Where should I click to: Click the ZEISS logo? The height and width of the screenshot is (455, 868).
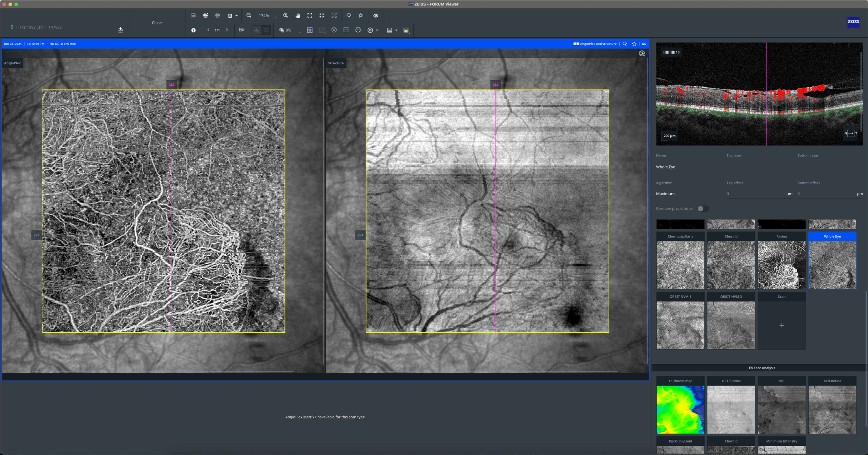[853, 22]
